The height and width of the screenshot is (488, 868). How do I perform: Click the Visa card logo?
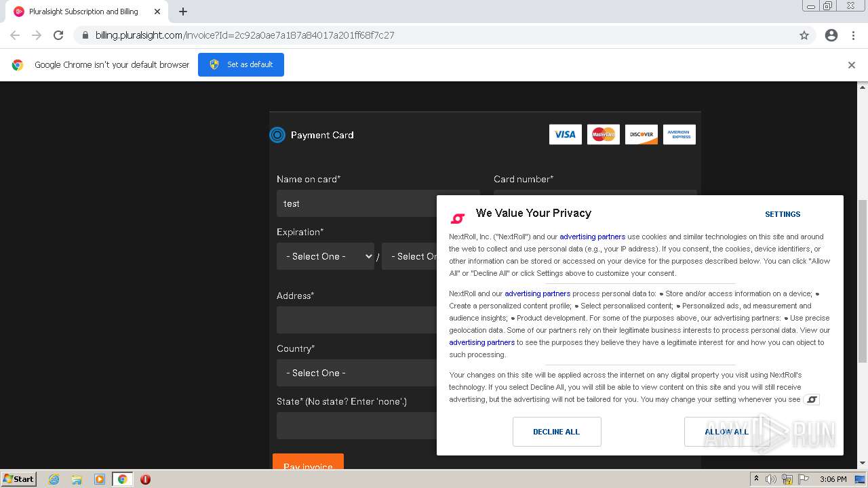[566, 134]
